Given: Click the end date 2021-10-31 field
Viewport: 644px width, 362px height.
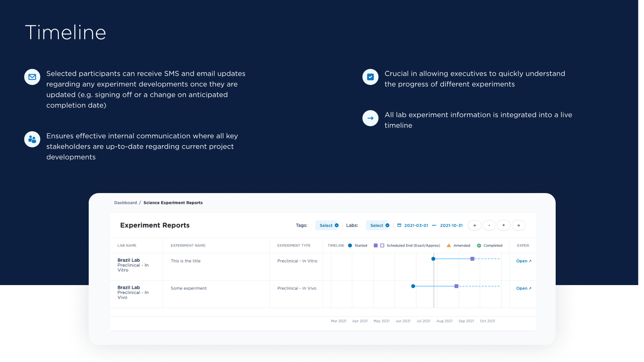Looking at the screenshot, I should pyautogui.click(x=451, y=225).
